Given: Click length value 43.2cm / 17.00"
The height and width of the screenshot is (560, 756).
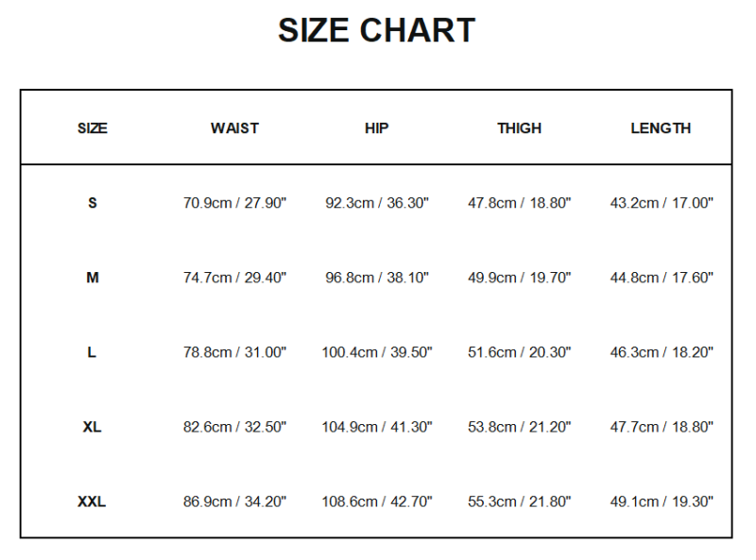Looking at the screenshot, I should click(661, 203).
